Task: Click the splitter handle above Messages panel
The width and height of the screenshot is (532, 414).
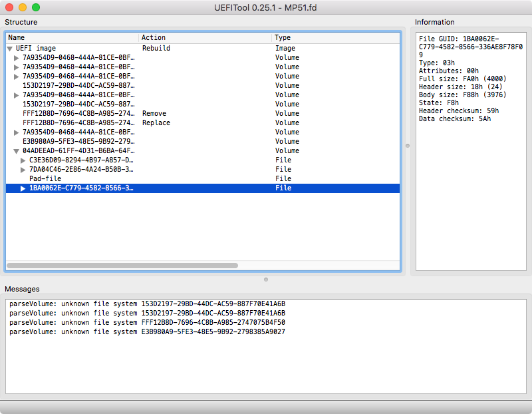Action: [266, 280]
